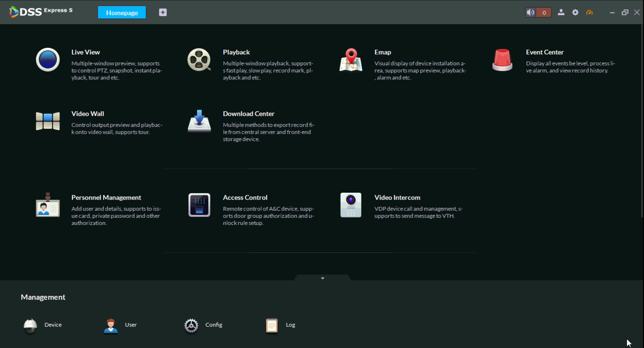The image size is (644, 348).
Task: Click the Event Center description text
Action: click(x=571, y=67)
